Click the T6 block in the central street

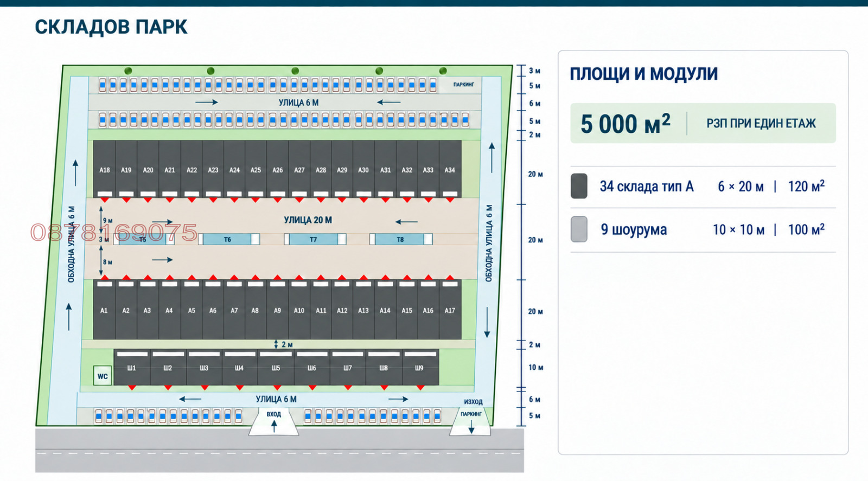pos(229,239)
